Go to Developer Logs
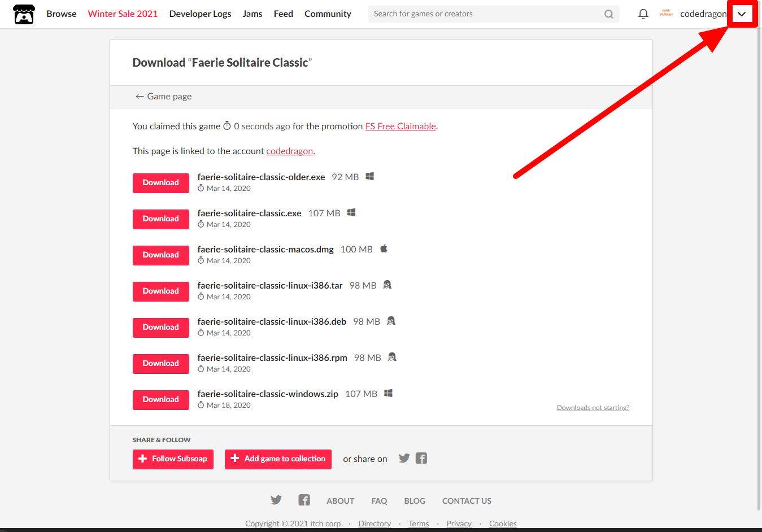 tap(200, 14)
